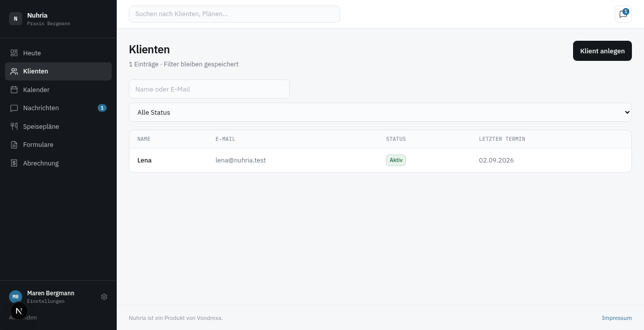Click the Aktiv status badge

click(396, 160)
